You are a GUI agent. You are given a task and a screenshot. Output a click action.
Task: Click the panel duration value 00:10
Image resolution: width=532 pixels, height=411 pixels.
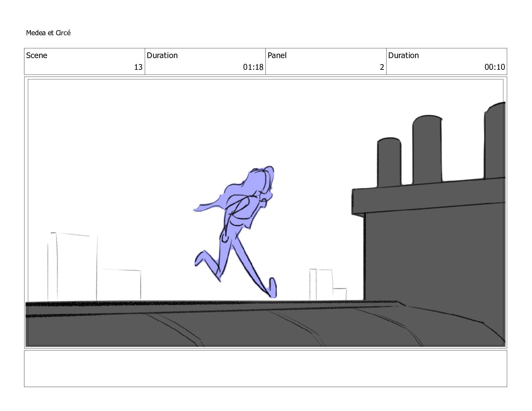[495, 67]
